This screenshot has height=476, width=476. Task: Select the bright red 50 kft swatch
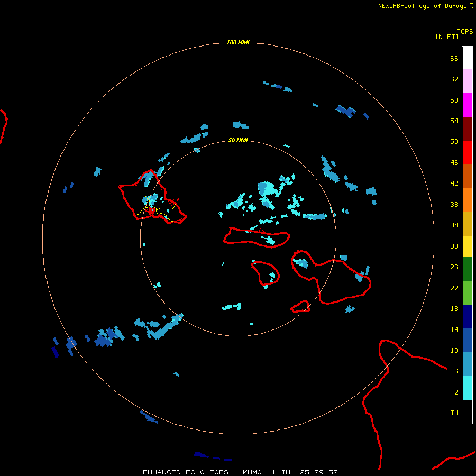(467, 152)
